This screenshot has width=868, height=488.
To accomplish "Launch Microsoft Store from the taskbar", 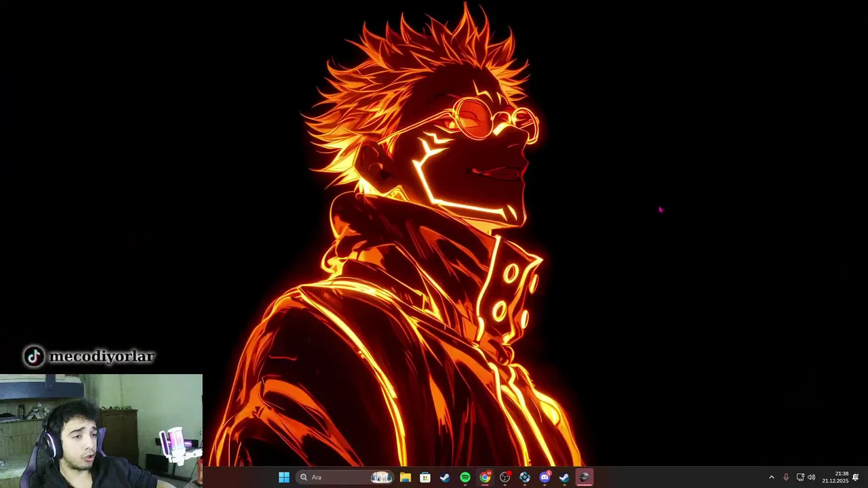I will (425, 477).
